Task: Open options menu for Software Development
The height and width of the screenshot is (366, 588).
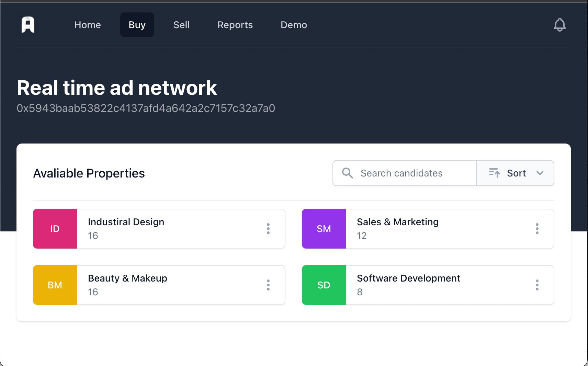Action: (x=537, y=285)
